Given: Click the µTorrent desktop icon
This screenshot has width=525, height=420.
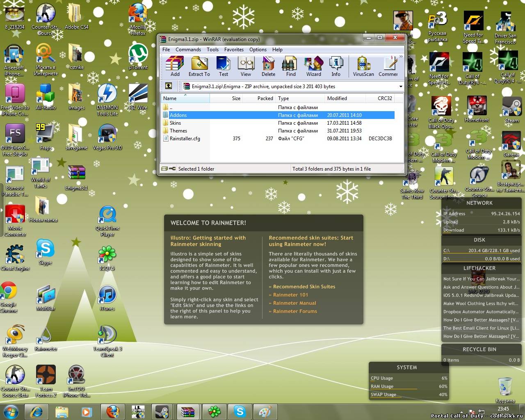Looking at the screenshot, I should click(x=138, y=57).
